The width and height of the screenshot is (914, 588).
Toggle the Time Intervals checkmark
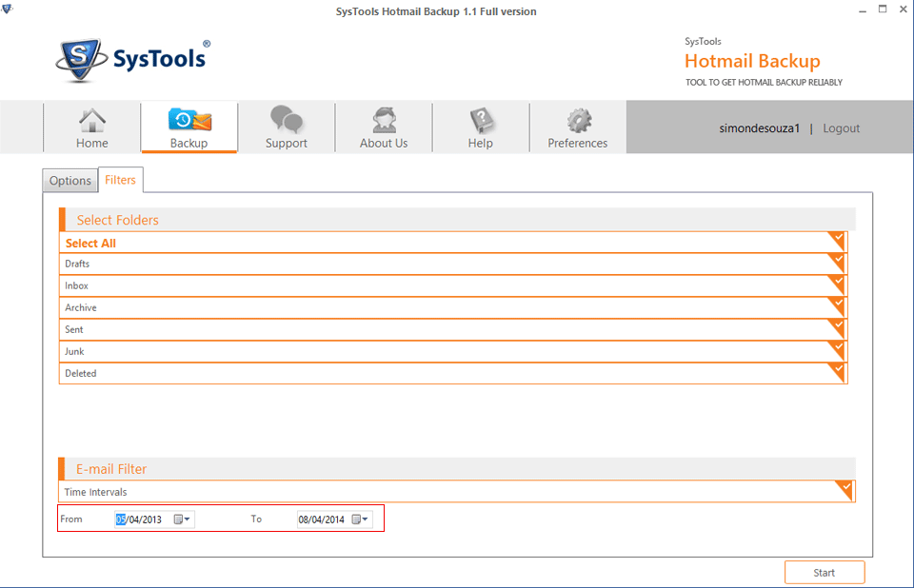[x=844, y=489]
